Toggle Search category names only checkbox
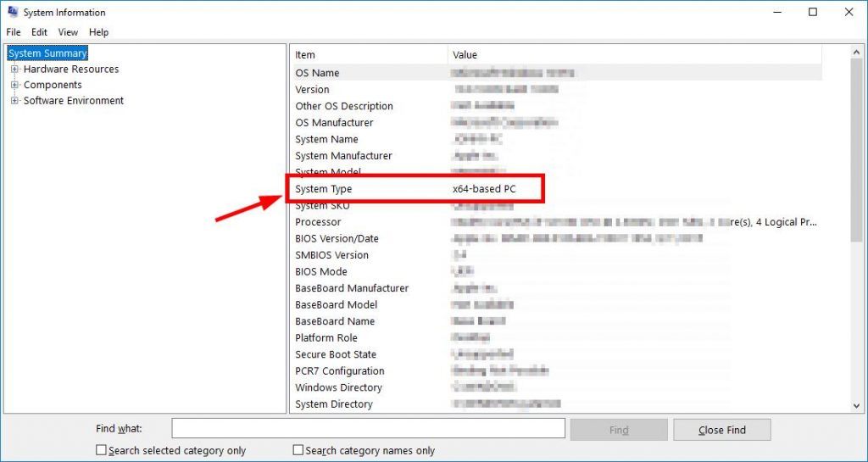Viewport: 868px width, 462px height. (298, 451)
